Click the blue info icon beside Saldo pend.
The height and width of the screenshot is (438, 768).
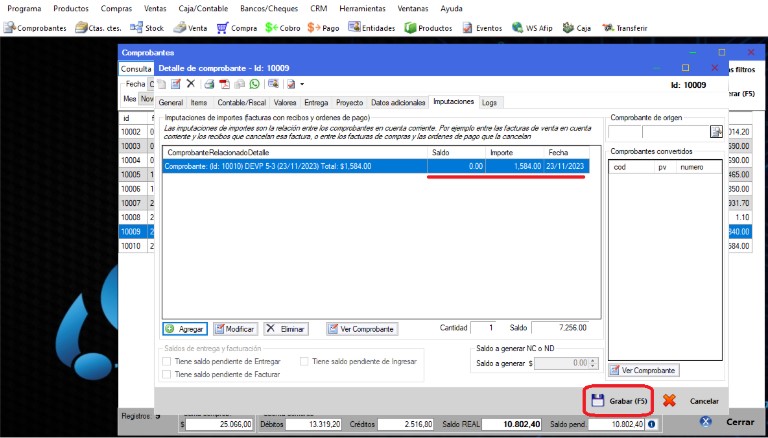click(651, 424)
